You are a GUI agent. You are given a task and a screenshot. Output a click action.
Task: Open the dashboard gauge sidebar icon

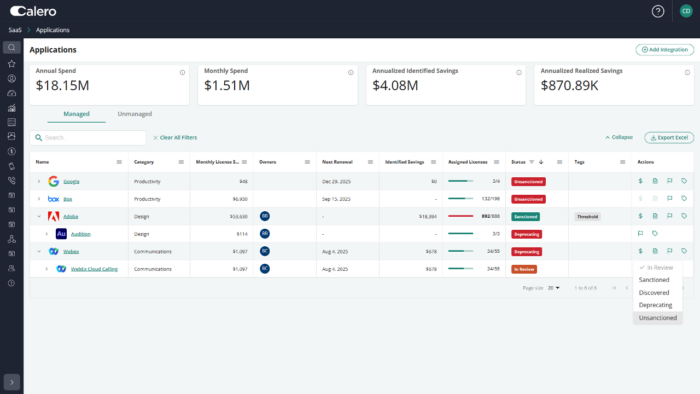coord(12,93)
